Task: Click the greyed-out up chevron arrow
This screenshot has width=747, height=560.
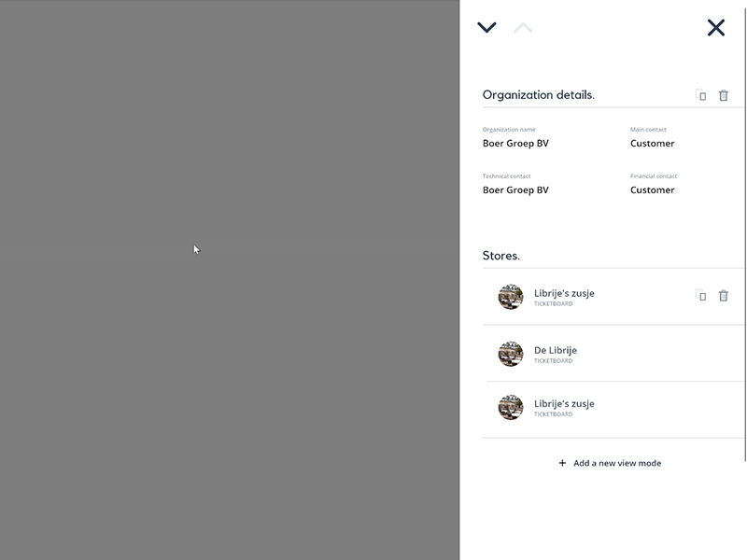Action: [x=523, y=28]
